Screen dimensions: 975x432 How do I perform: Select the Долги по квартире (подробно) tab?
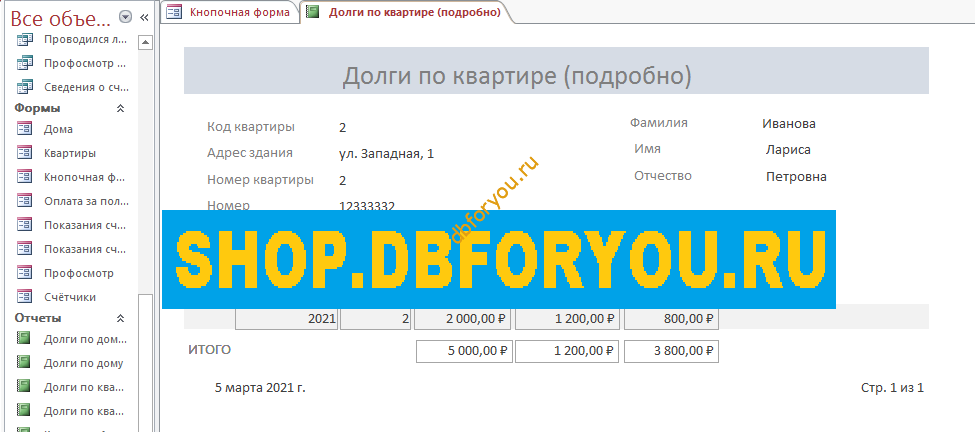408,12
